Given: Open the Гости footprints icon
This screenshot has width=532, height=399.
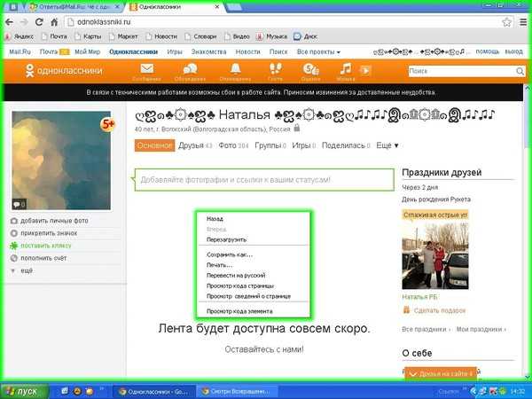Looking at the screenshot, I should point(275,69).
